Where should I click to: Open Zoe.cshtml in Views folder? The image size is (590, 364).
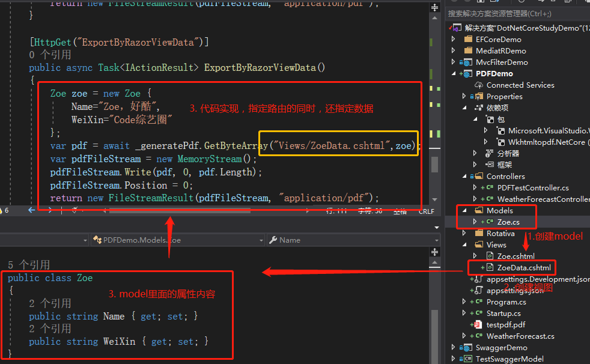pyautogui.click(x=515, y=256)
